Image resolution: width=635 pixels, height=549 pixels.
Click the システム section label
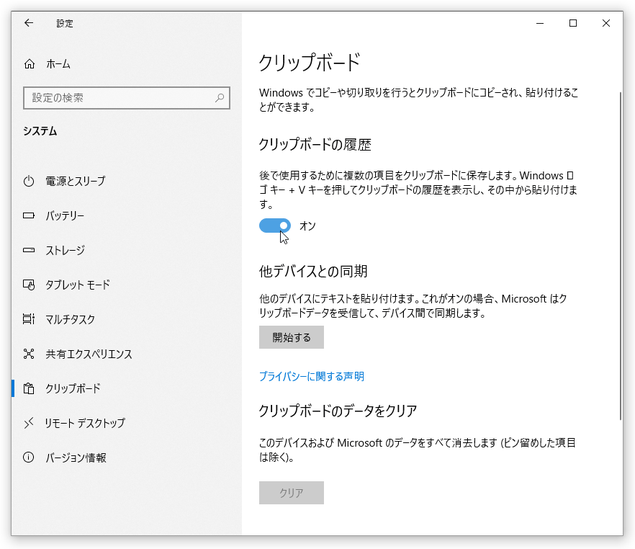[40, 131]
